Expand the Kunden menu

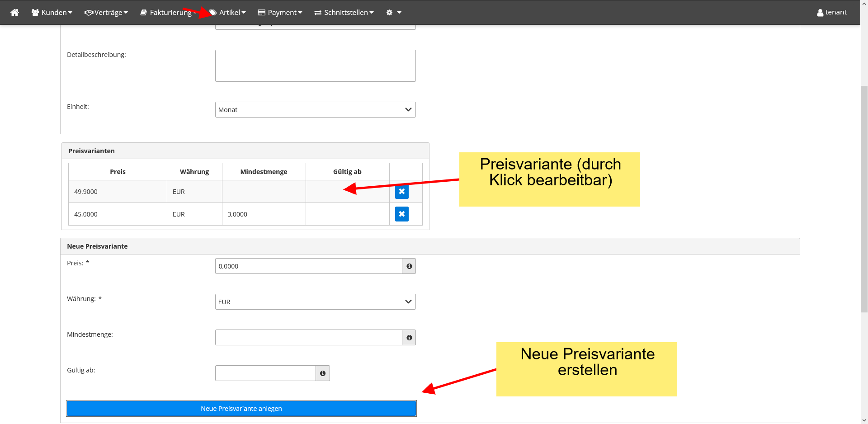click(52, 12)
